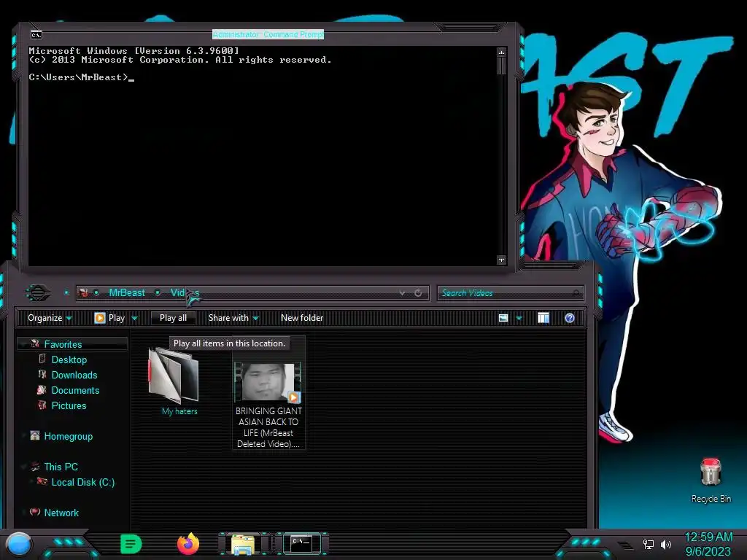Click the Command Prompt scroll down arrow
747x560 pixels.
click(x=501, y=260)
